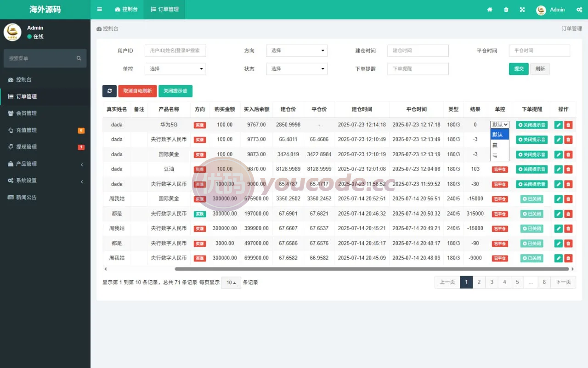
Task: Go to page 2
Action: [x=479, y=282]
